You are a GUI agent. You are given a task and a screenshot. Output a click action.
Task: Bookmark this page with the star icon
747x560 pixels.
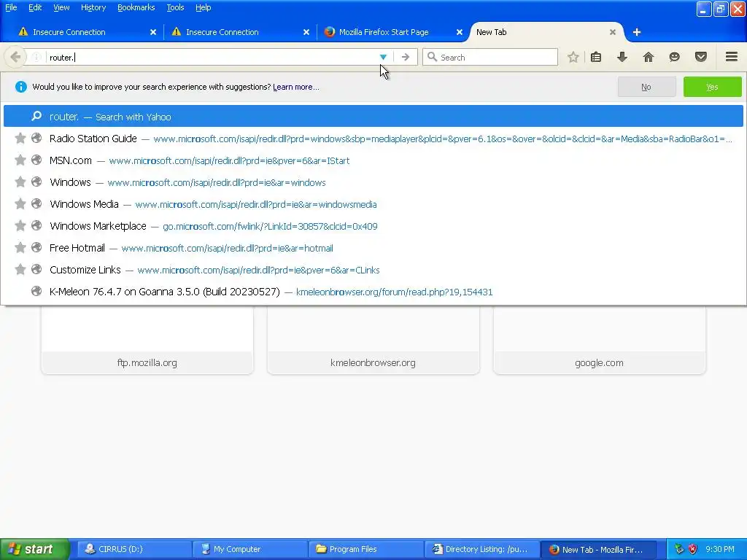(x=573, y=57)
